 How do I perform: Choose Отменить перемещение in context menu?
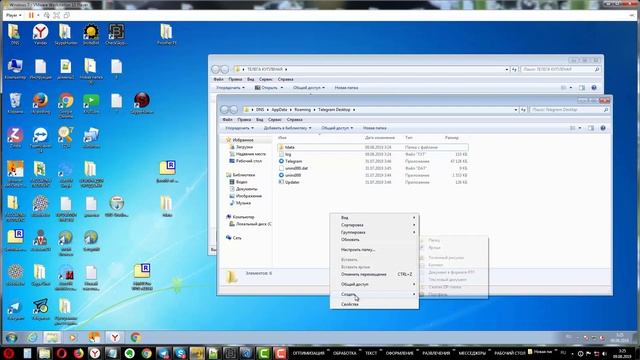click(x=374, y=274)
